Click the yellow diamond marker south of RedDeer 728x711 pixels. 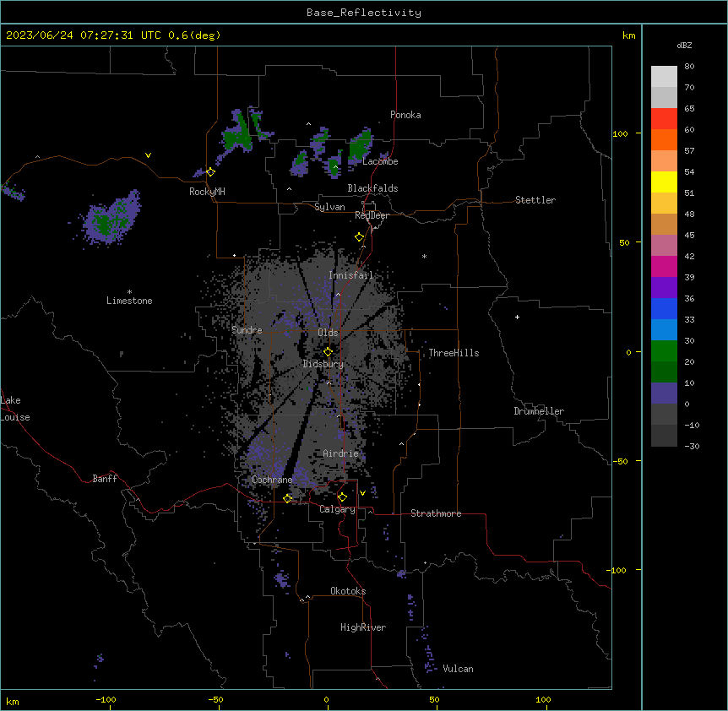(x=359, y=237)
